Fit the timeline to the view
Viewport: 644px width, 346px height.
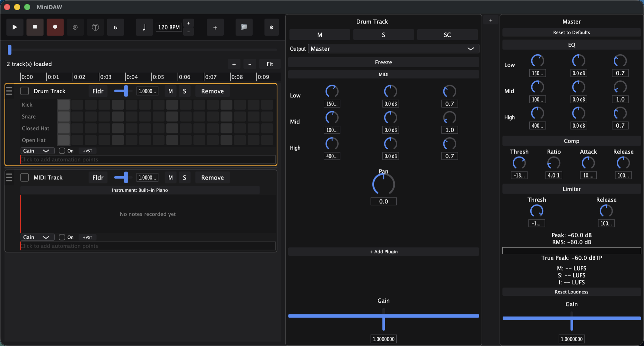(270, 64)
